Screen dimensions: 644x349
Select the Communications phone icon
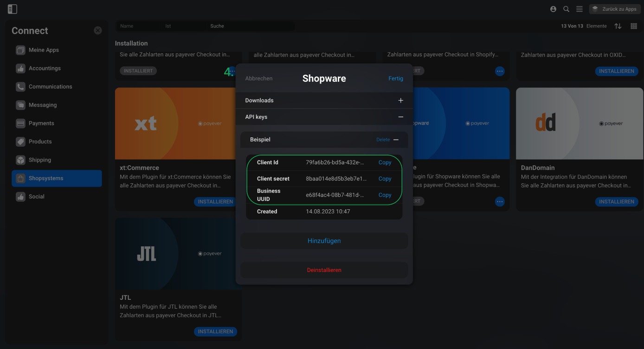click(x=20, y=87)
